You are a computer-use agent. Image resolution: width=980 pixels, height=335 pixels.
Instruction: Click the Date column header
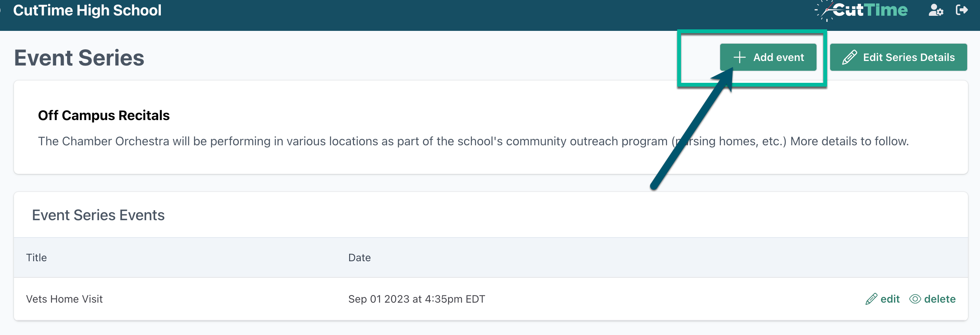[x=360, y=257]
